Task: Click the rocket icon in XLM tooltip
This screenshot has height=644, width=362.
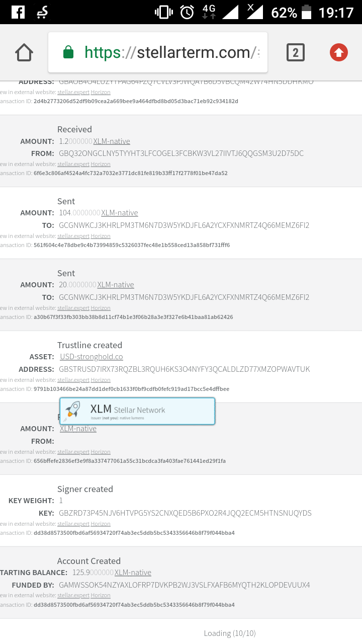Action: (73, 410)
